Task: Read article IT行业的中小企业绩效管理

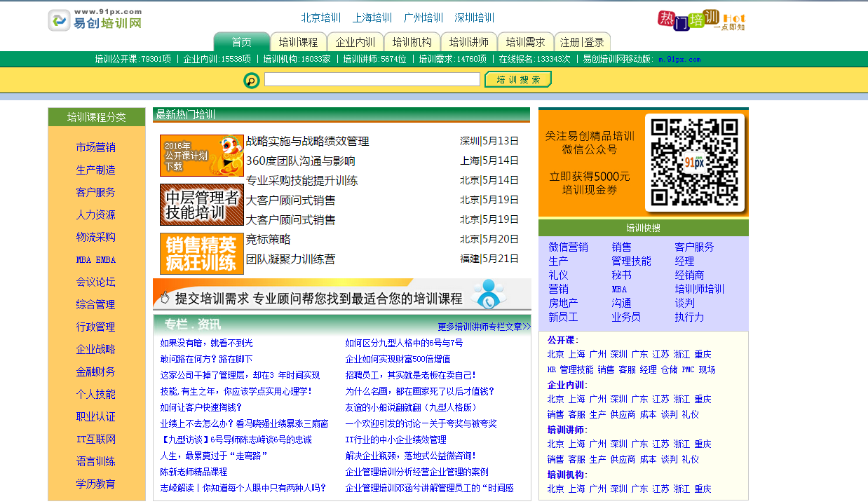Action: click(x=395, y=440)
